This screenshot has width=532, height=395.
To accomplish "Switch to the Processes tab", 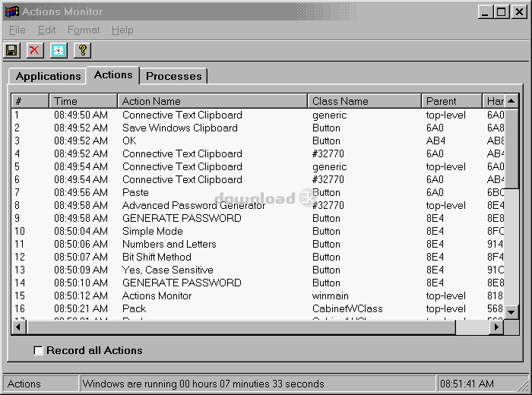I will pyautogui.click(x=173, y=76).
